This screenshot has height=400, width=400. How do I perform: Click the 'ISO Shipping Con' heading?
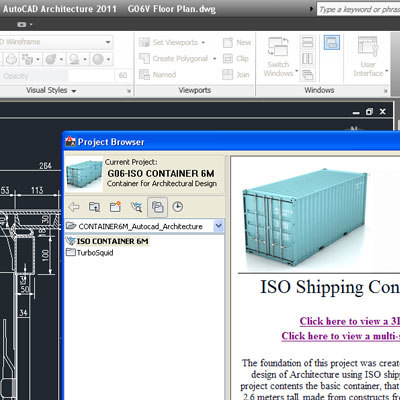pos(330,287)
